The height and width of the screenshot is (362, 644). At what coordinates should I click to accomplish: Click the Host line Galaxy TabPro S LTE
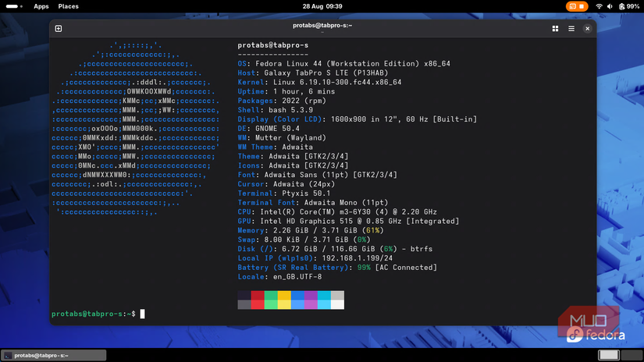point(313,73)
